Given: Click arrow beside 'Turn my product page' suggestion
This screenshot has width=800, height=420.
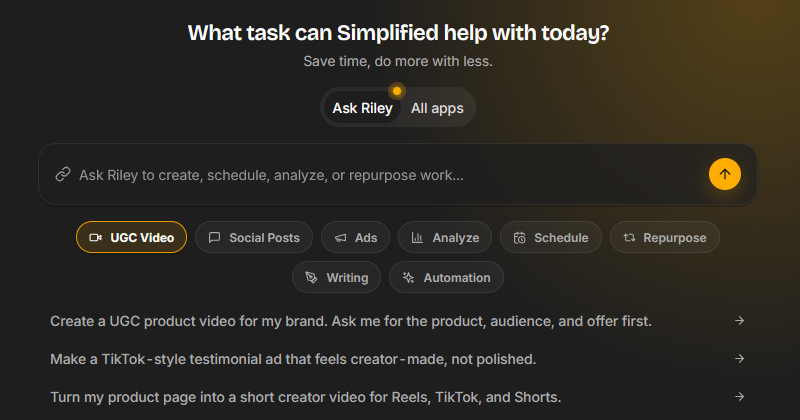Looking at the screenshot, I should click(739, 397).
